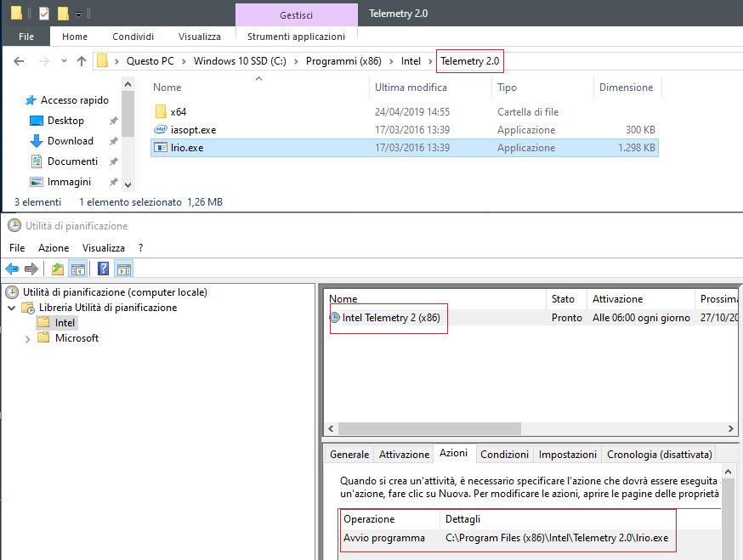Expand the Microsoft folder node
Screen dimensions: 743x560
click(27, 339)
